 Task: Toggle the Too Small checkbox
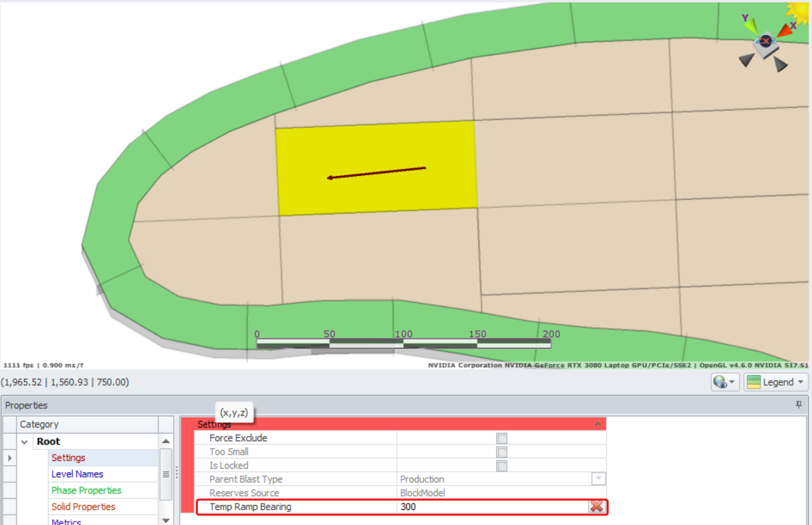[501, 452]
